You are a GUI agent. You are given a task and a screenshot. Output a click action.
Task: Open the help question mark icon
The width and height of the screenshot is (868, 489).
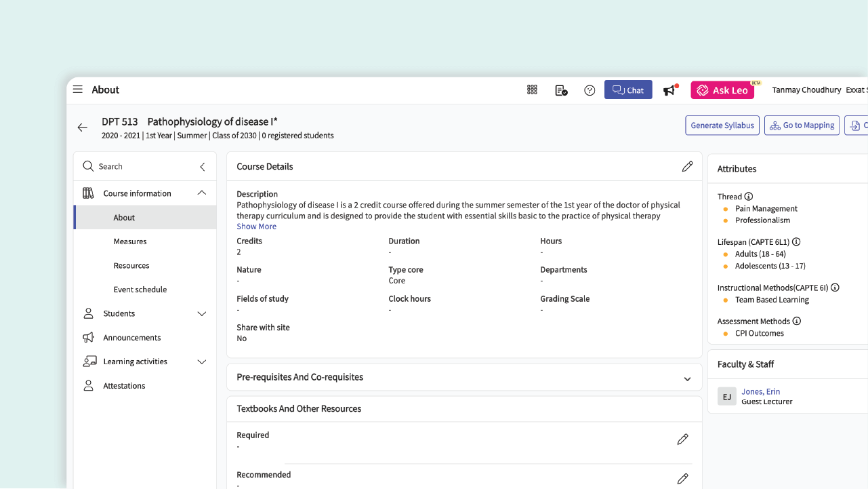[590, 90]
